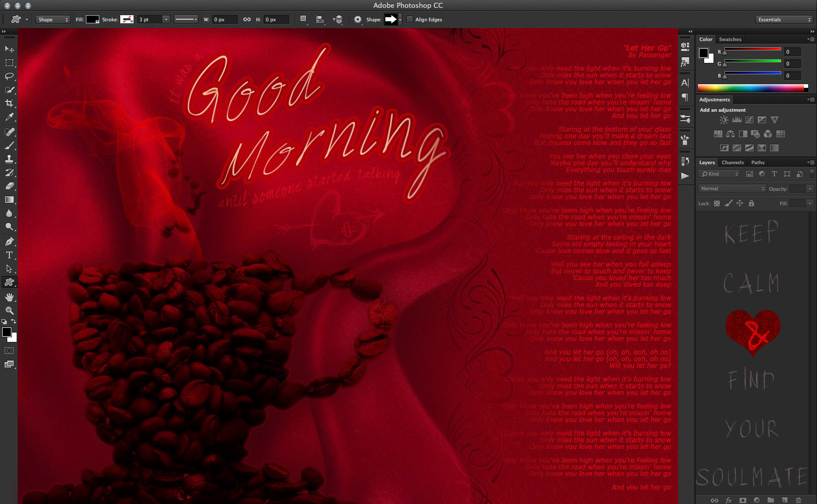Open the Character panel icon

pos(685,83)
